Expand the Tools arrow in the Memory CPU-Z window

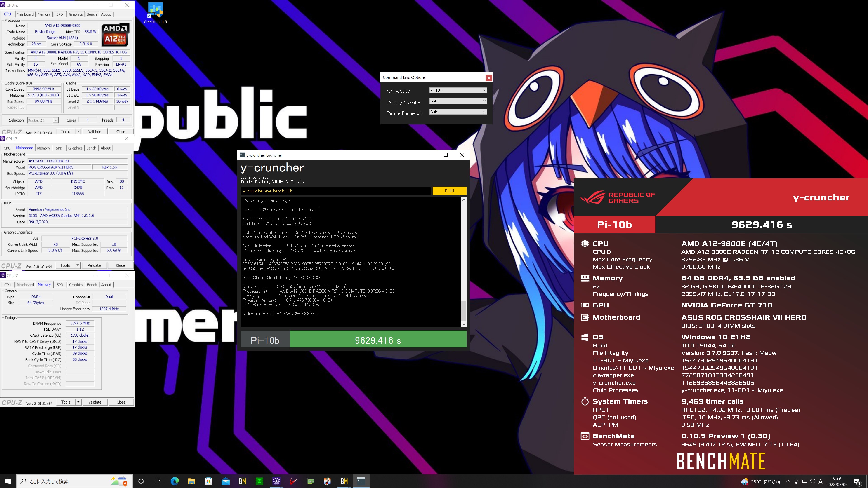(x=78, y=402)
